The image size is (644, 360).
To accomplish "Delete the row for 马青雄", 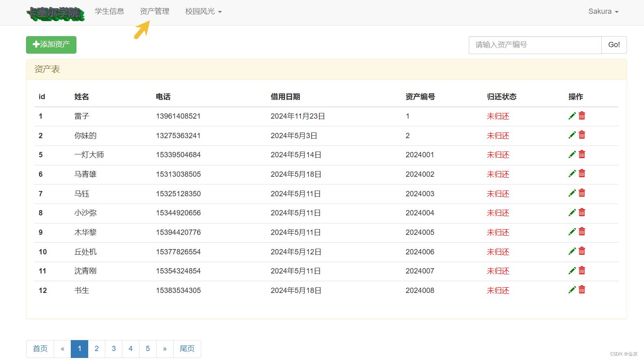I will tap(582, 173).
